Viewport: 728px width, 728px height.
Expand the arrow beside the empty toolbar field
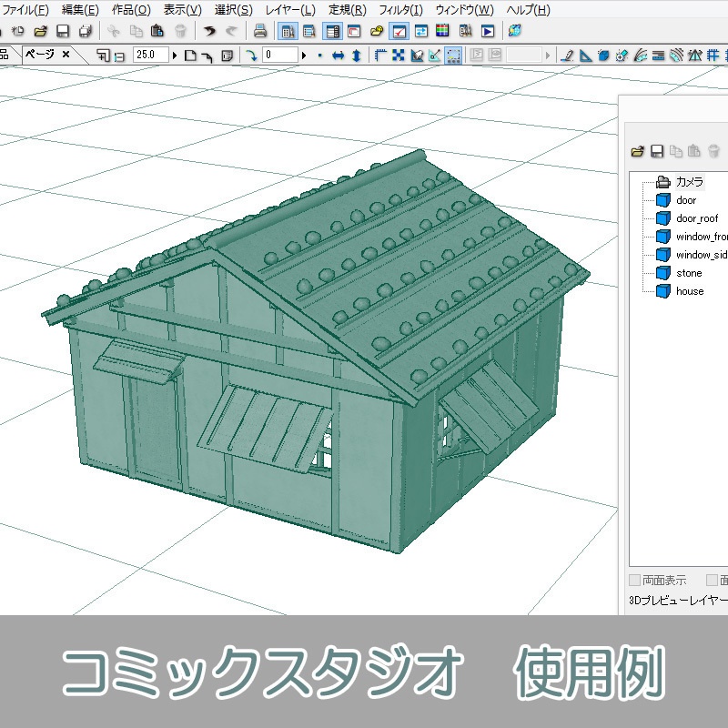click(546, 56)
